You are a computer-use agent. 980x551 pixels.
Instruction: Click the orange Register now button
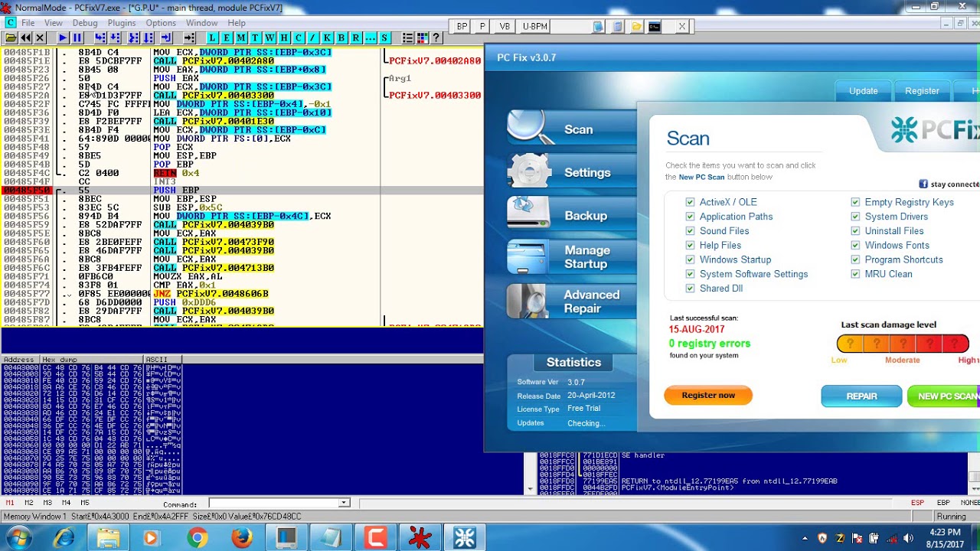click(708, 396)
